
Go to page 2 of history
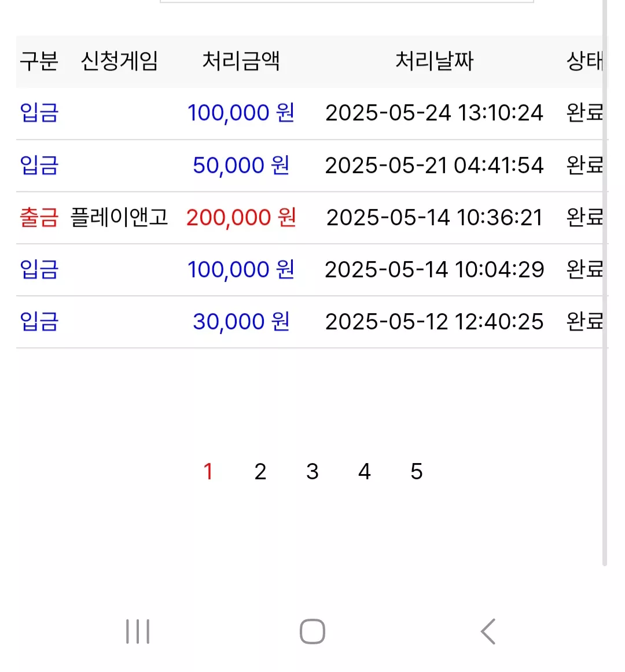(x=260, y=471)
